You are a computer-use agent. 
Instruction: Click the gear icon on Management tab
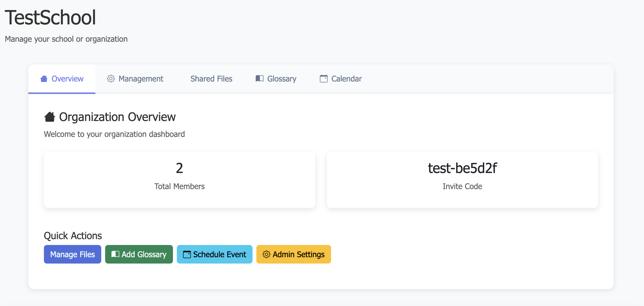coord(111,79)
